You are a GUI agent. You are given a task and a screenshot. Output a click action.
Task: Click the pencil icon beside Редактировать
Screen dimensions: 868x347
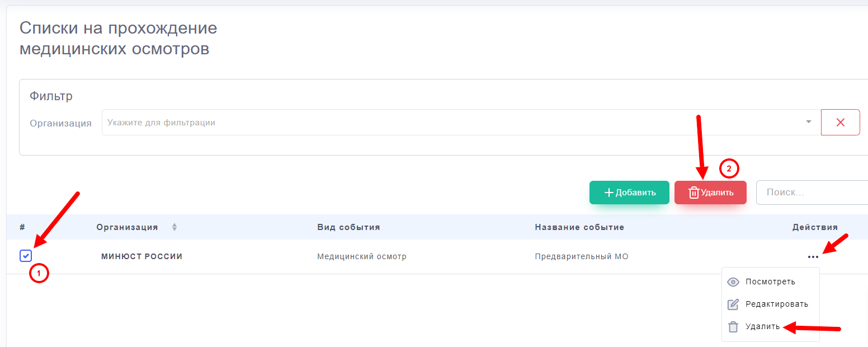pyautogui.click(x=733, y=304)
